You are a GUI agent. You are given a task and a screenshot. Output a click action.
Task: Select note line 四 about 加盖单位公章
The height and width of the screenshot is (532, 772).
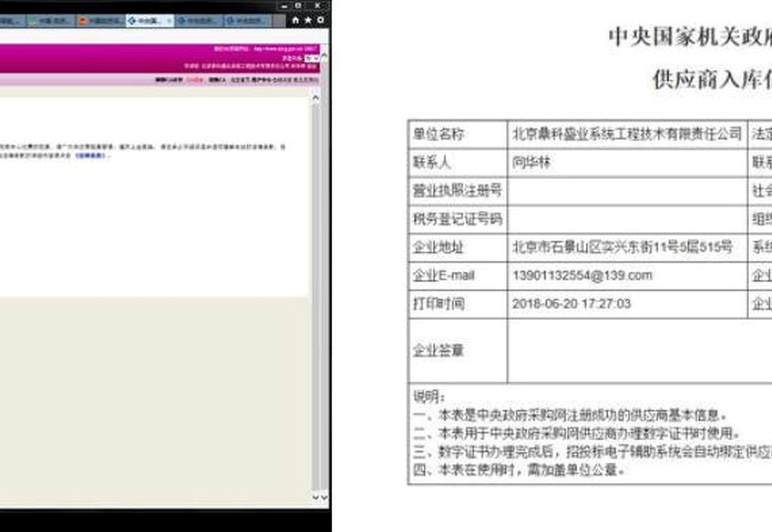coord(518,470)
